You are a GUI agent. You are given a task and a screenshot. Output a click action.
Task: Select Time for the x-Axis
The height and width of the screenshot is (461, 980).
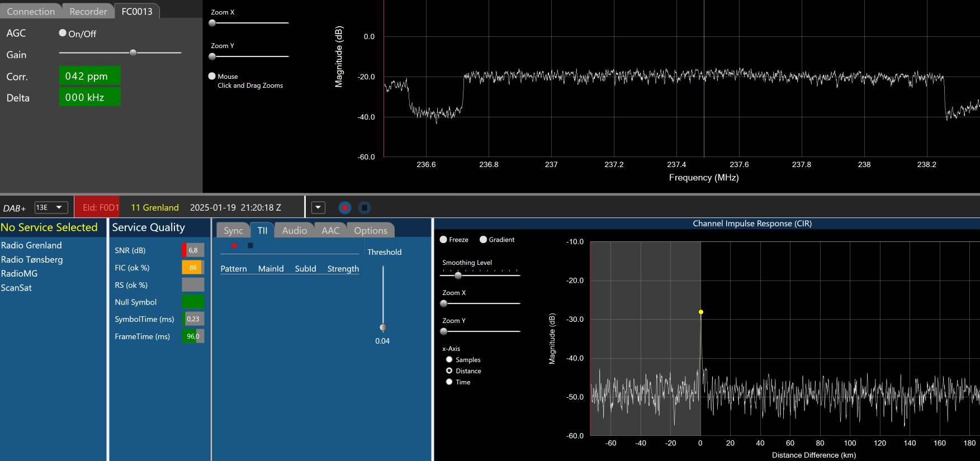pyautogui.click(x=449, y=382)
